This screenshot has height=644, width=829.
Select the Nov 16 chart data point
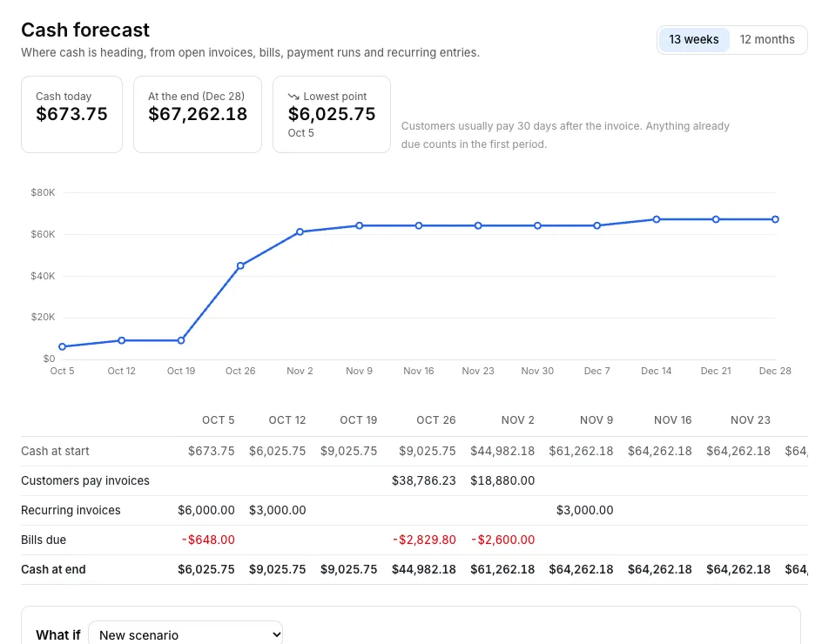(419, 225)
